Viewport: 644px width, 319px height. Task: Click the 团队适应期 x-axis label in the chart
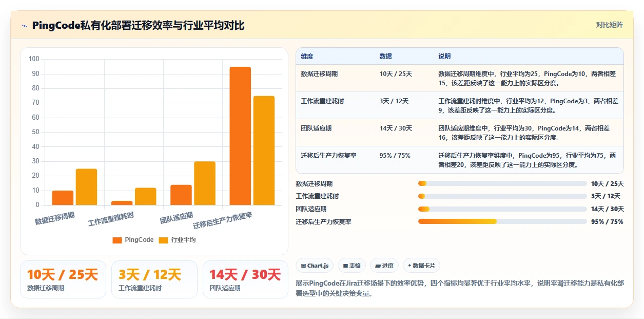(x=177, y=218)
